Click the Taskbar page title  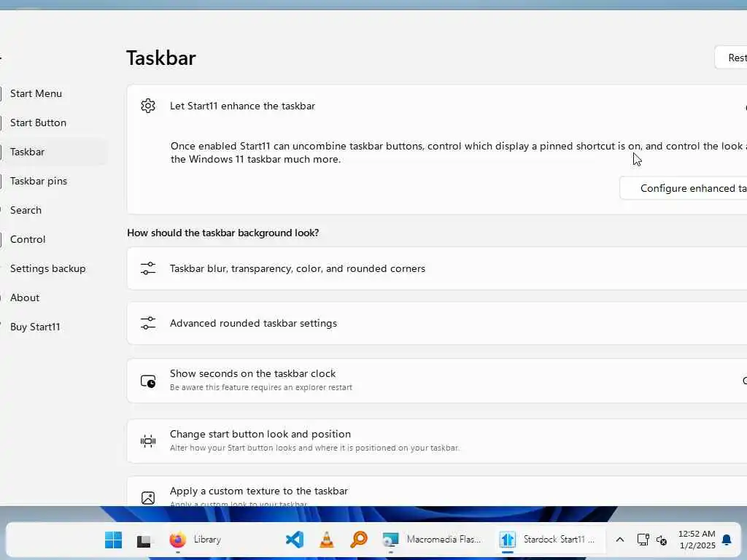click(161, 58)
